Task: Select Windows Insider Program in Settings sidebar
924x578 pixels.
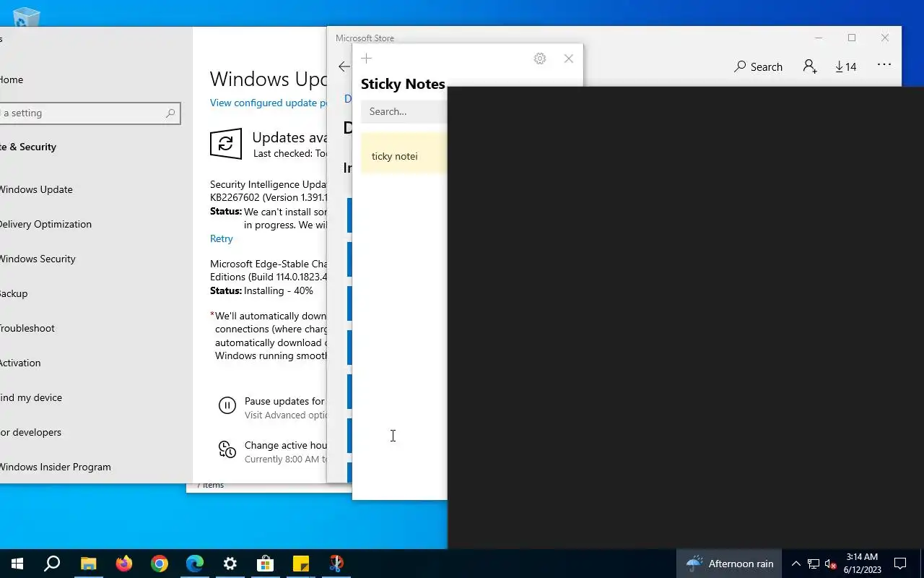Action: coord(56,467)
